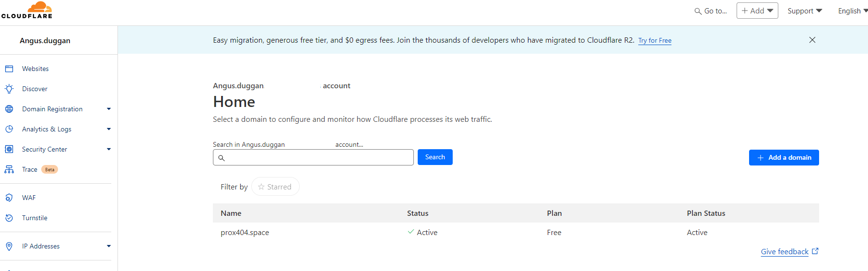Expand the IP Addresses arrow
This screenshot has width=868, height=271.
click(x=109, y=246)
